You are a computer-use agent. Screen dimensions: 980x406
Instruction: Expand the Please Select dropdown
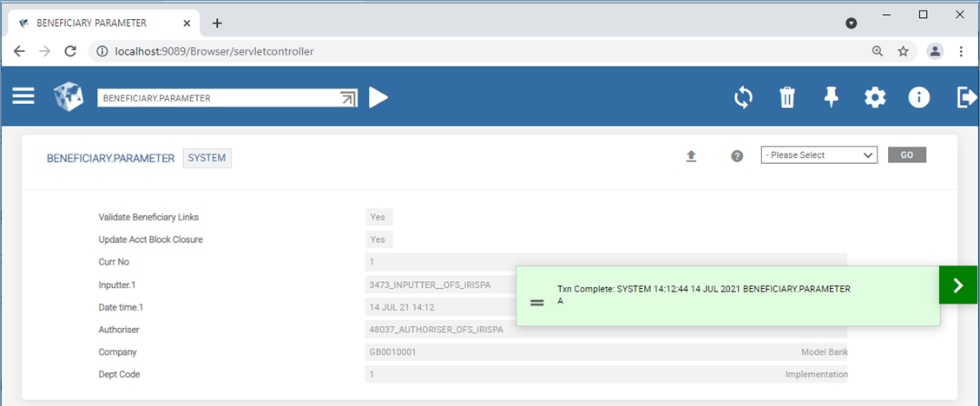819,155
